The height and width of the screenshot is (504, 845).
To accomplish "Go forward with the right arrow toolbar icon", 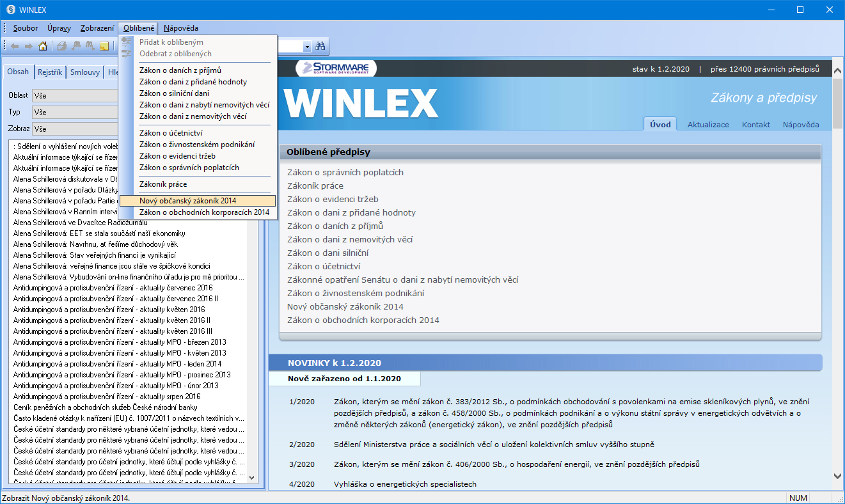I will (28, 46).
